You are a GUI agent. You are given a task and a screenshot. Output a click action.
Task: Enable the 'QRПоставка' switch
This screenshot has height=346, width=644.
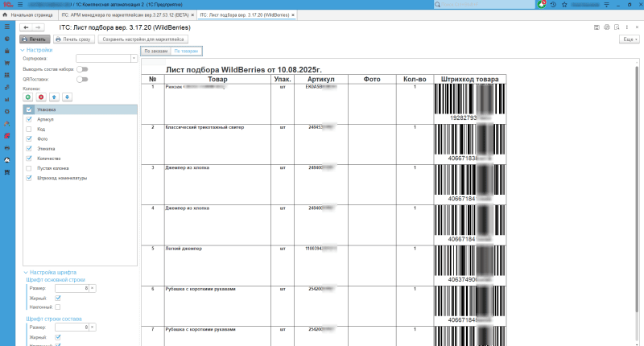pyautogui.click(x=82, y=79)
